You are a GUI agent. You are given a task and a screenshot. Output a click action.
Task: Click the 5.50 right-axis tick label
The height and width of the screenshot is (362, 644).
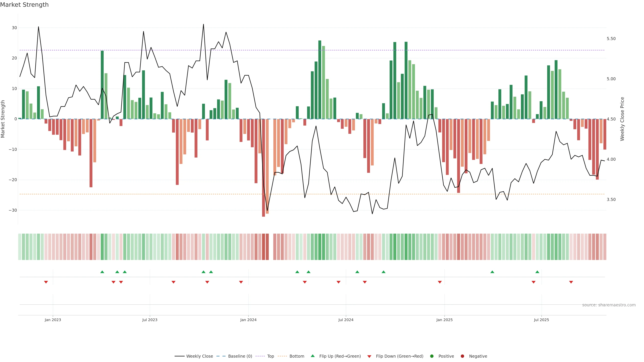611,39
